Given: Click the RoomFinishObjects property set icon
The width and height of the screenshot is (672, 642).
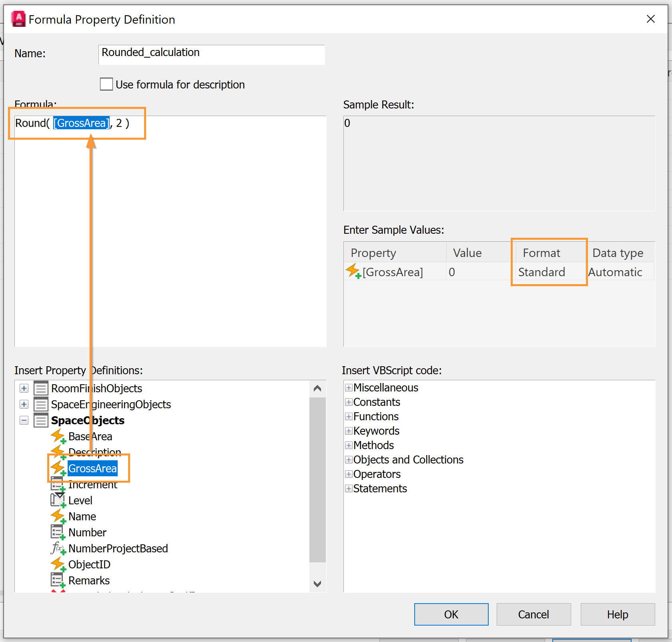Looking at the screenshot, I should [x=41, y=388].
